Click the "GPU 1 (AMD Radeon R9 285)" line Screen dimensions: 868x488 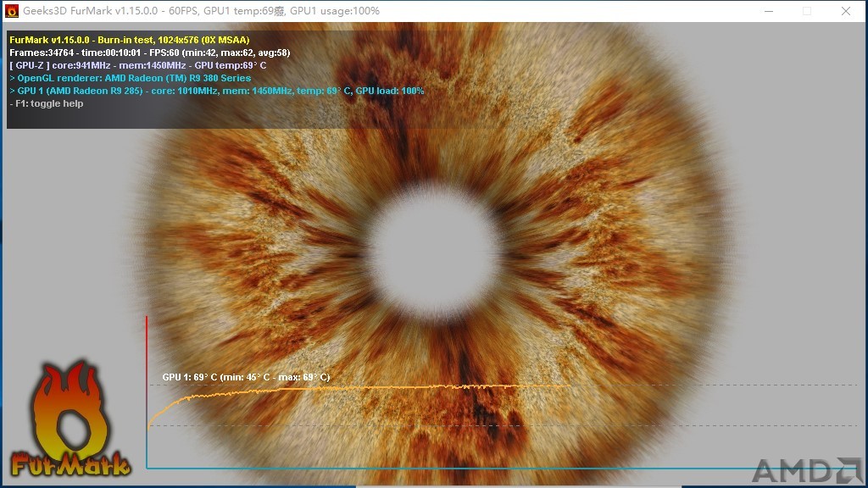coord(217,91)
